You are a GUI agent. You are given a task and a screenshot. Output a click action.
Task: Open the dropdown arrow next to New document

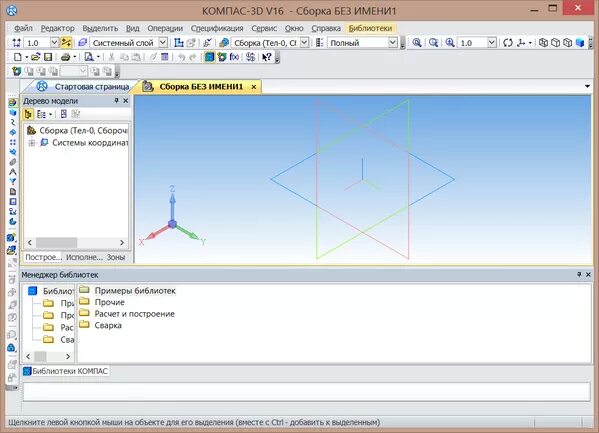(x=27, y=57)
